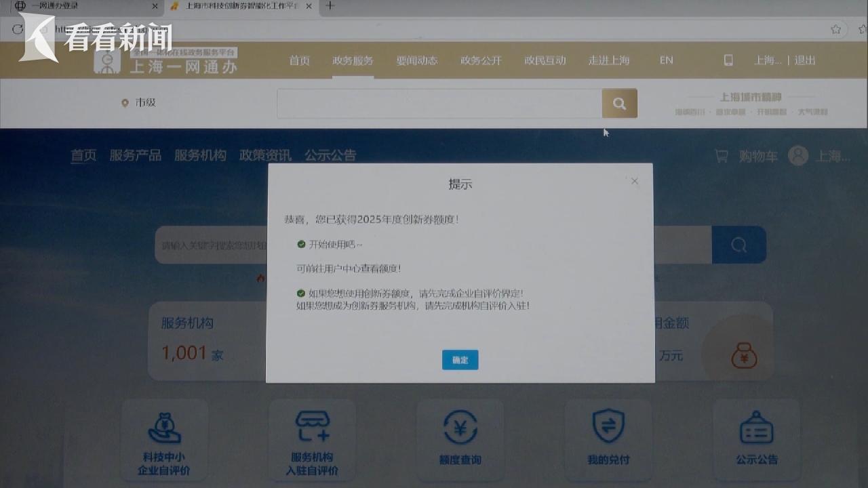868x488 pixels.
Task: Open the 我的兑付 shield icon
Action: click(608, 426)
